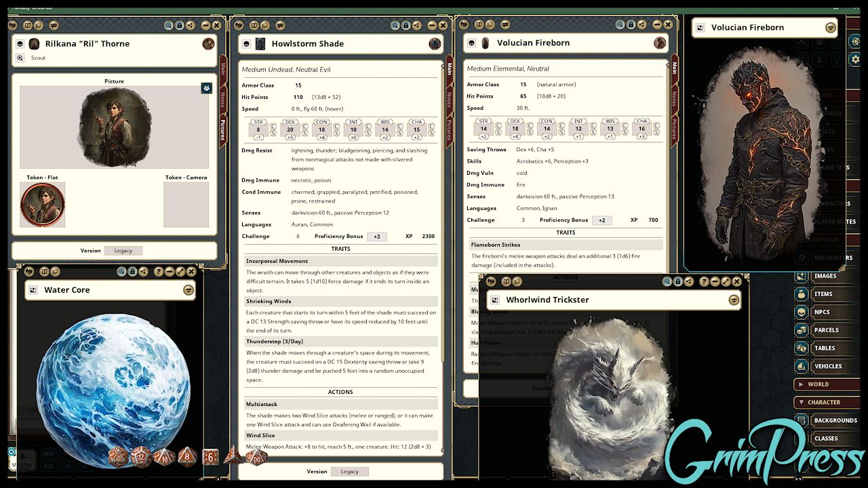Image resolution: width=868 pixels, height=488 pixels.
Task: Open the Whorlwind Trickster title menu button
Action: click(734, 300)
